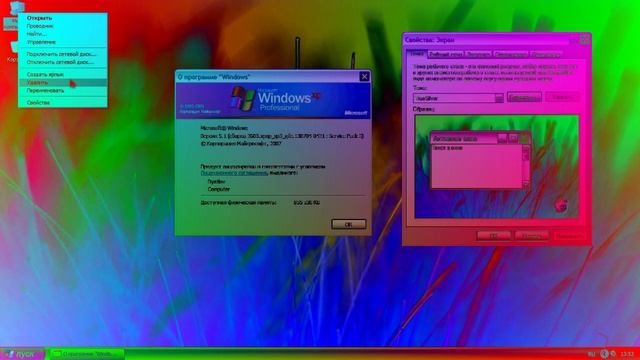Click the Образец theme preview image
The width and height of the screenshot is (640, 360).
[497, 167]
